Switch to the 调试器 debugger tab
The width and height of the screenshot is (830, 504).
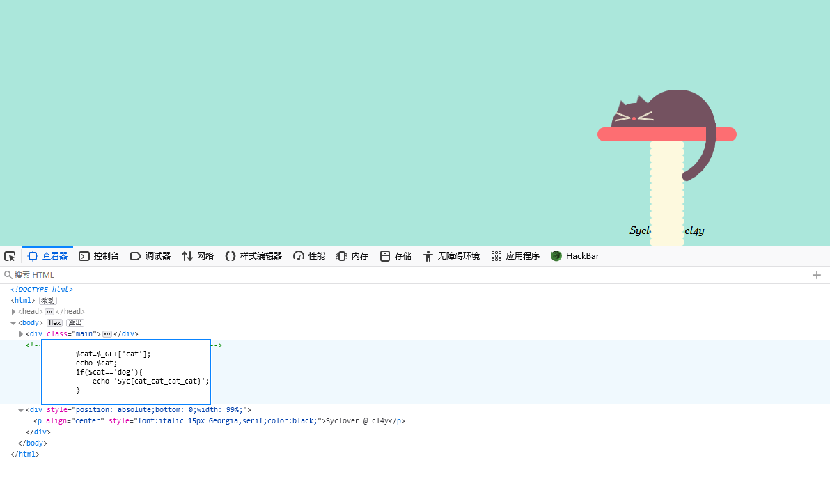(150, 256)
